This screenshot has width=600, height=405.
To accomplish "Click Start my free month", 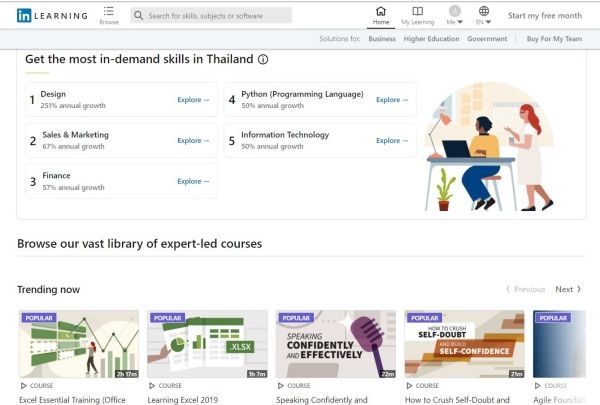I will pyautogui.click(x=544, y=16).
